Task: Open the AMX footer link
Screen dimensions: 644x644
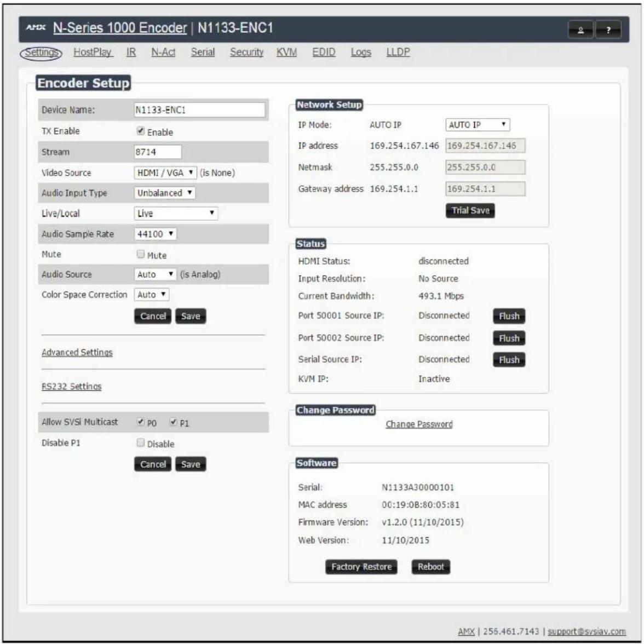Action: pyautogui.click(x=466, y=631)
